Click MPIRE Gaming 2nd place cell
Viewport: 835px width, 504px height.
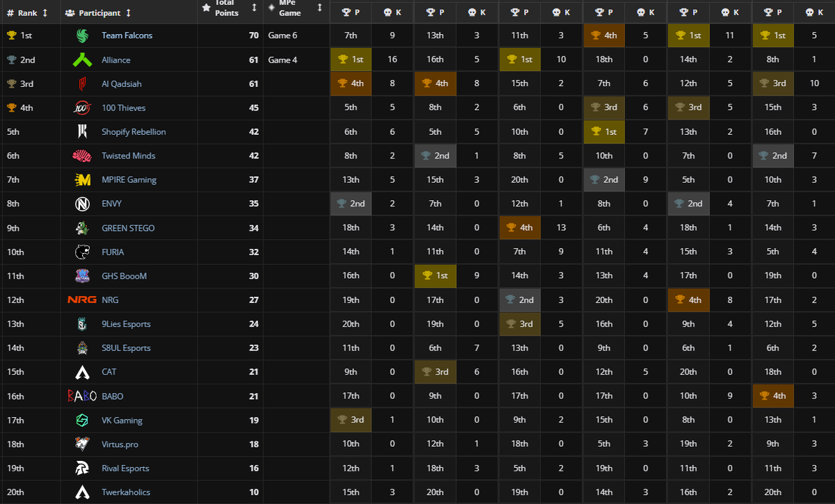[604, 179]
